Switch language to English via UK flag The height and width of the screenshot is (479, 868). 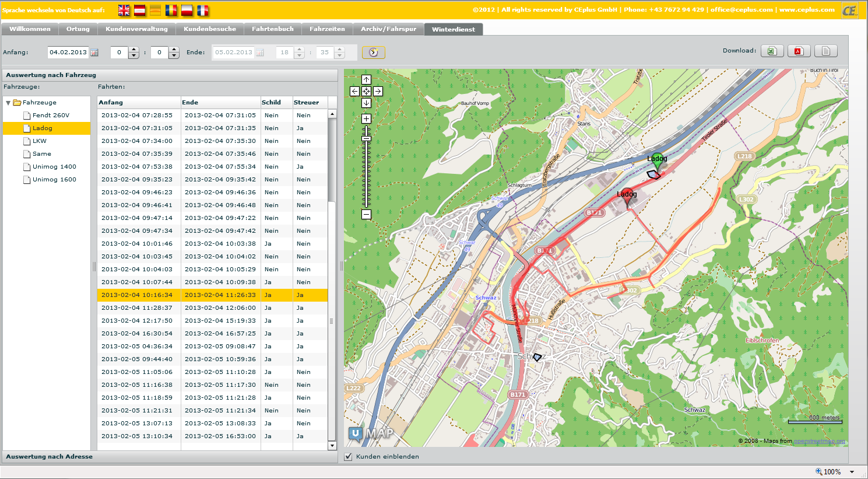click(x=124, y=11)
